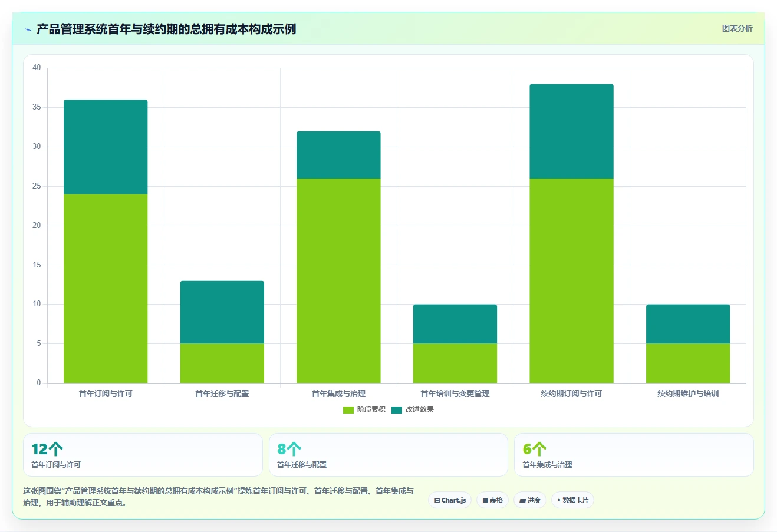Toggle the 阶段累积 legend color box
The width and height of the screenshot is (777, 532).
pos(348,409)
